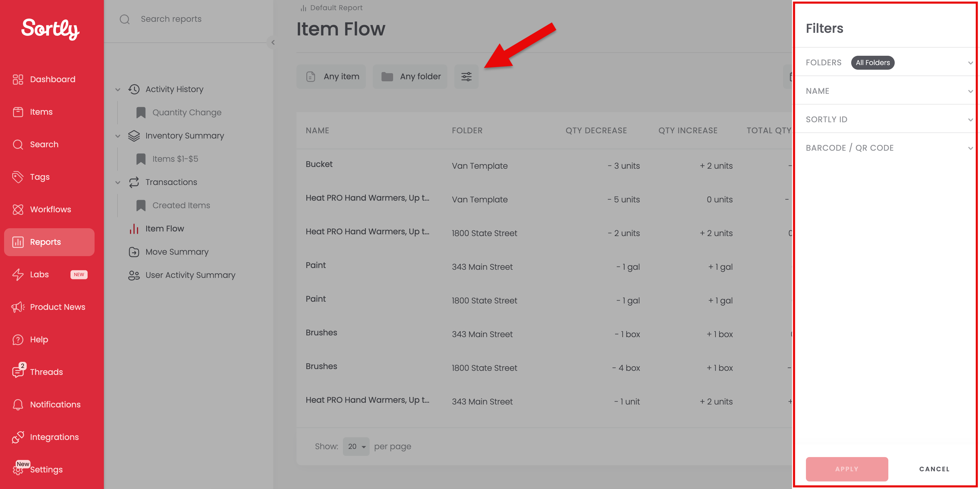Expand the NAME filter section

970,91
